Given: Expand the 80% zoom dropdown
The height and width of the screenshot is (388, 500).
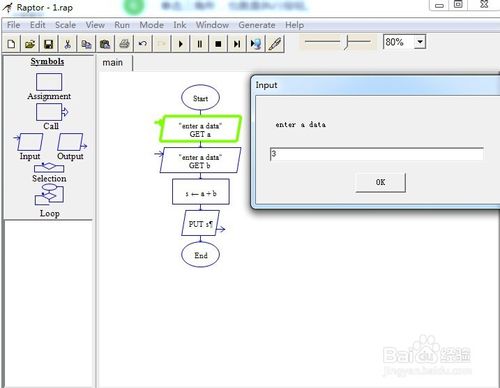Looking at the screenshot, I should click(x=420, y=42).
